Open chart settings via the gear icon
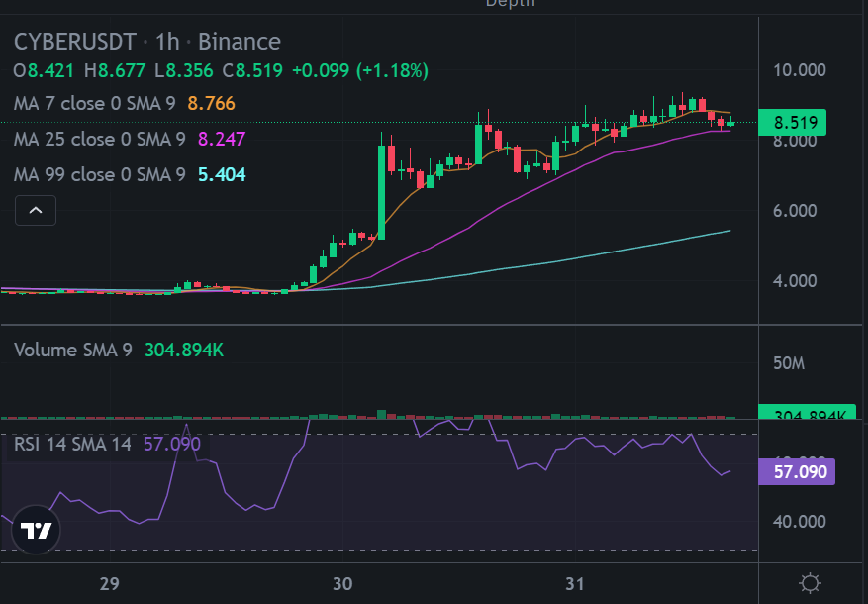Viewport: 868px width, 604px height. 810,583
